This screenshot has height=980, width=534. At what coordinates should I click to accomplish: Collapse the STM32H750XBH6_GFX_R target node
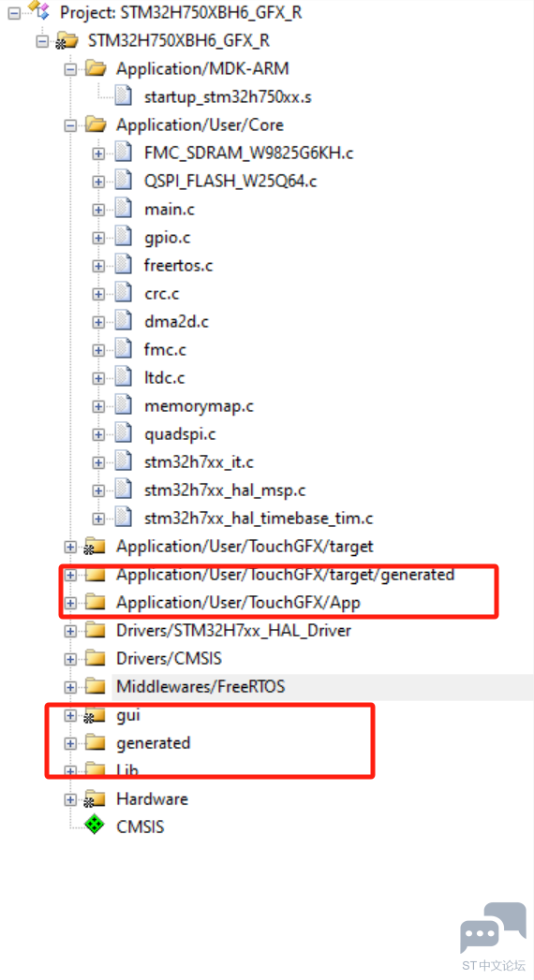click(42, 41)
